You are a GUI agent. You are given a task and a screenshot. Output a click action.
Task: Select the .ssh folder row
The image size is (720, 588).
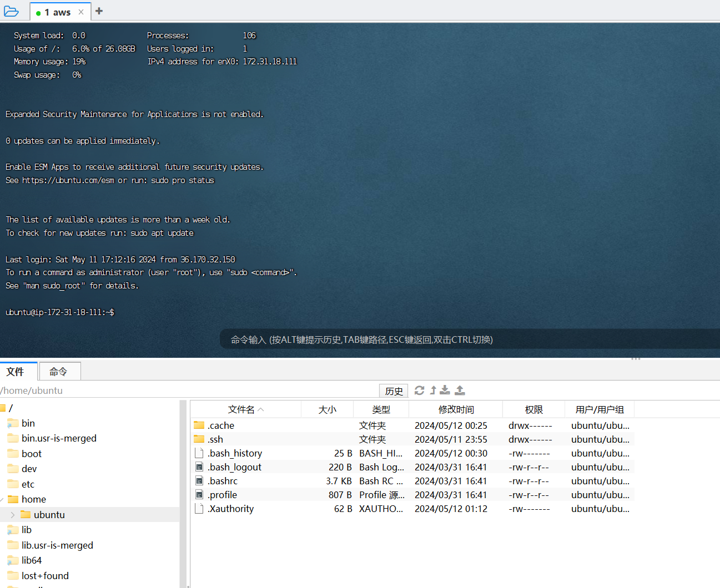coord(412,439)
